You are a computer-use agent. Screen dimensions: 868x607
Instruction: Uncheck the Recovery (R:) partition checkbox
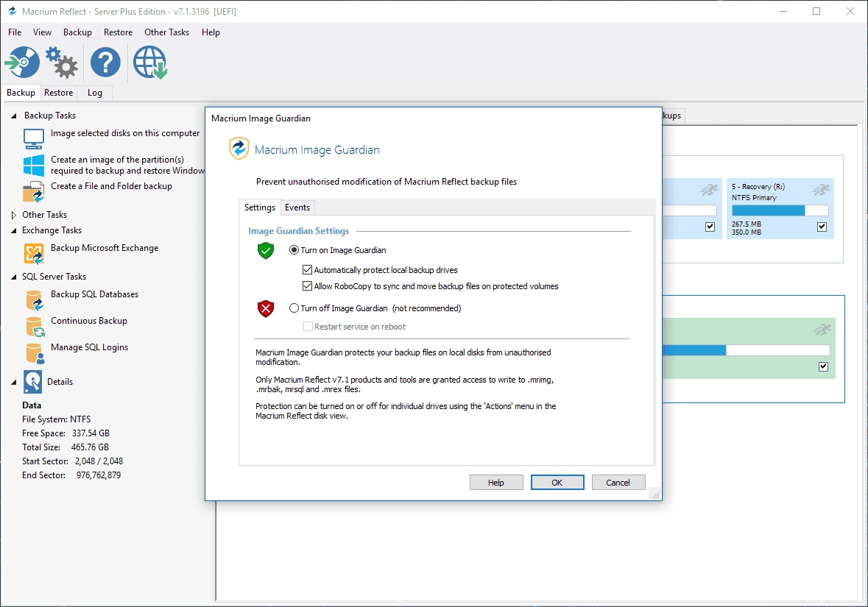pyautogui.click(x=822, y=227)
